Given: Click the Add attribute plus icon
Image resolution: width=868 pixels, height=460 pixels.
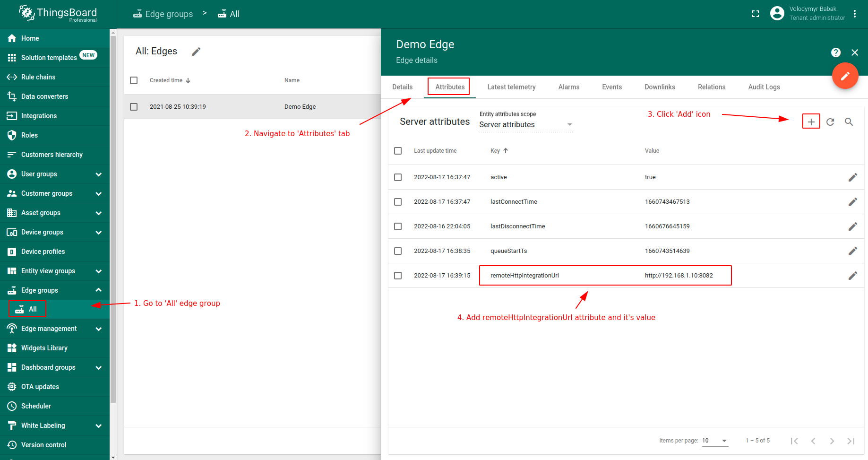Looking at the screenshot, I should click(x=811, y=122).
